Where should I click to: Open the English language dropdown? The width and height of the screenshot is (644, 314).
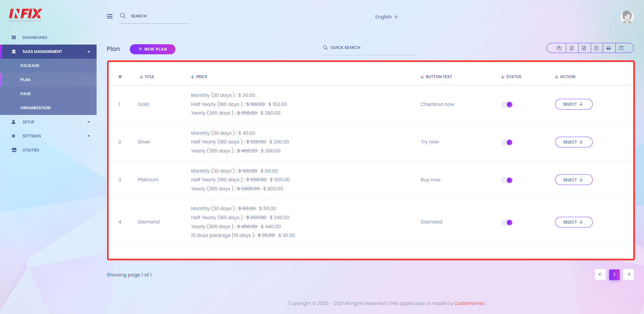[x=386, y=17]
